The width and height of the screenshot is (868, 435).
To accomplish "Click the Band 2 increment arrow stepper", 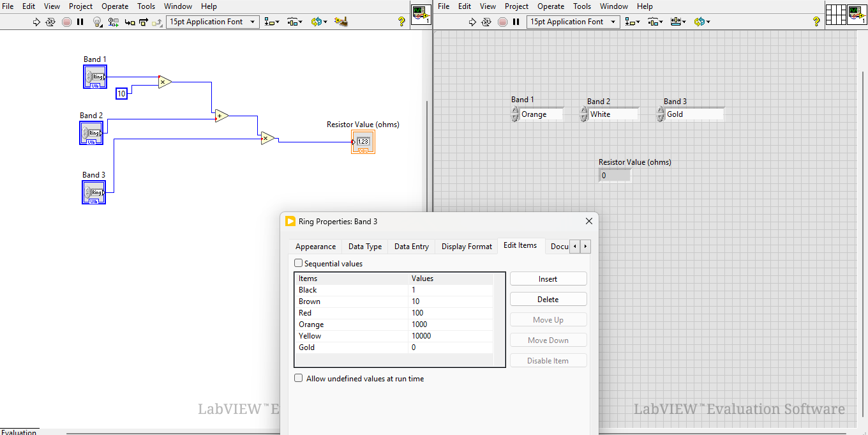I will point(583,110).
